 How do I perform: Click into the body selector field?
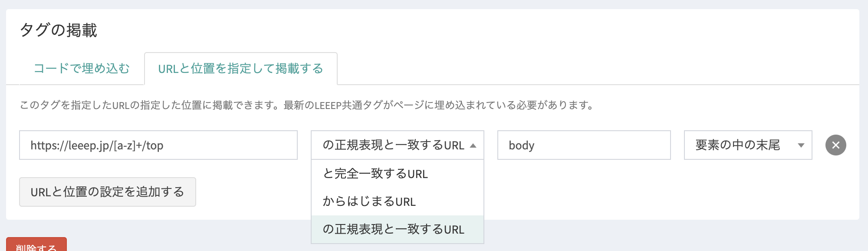click(x=584, y=145)
